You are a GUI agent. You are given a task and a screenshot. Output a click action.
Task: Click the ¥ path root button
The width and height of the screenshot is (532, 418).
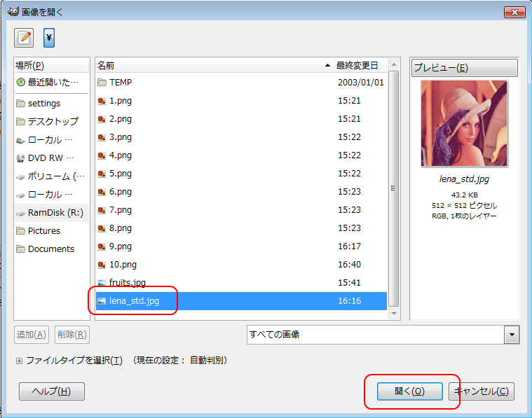(x=49, y=37)
